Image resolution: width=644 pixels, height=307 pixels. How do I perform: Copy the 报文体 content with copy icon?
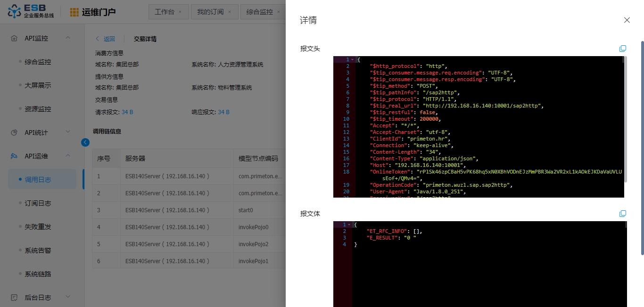[622, 214]
